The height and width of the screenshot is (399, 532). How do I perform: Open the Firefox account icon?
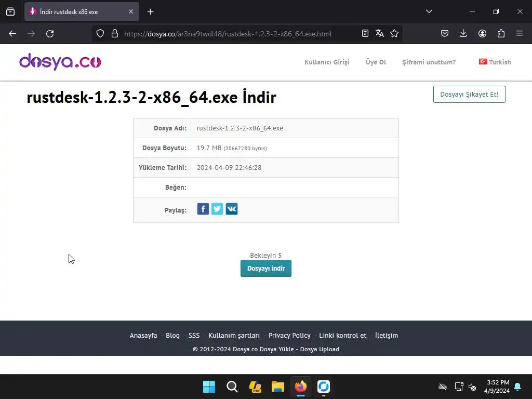pyautogui.click(x=482, y=33)
